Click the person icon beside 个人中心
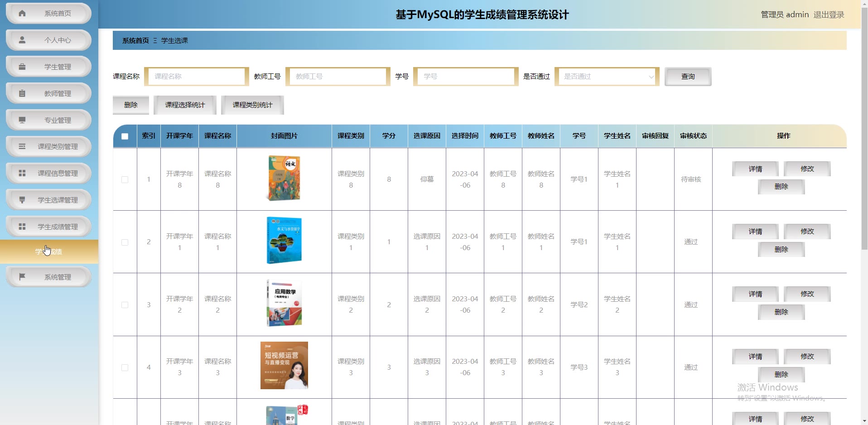The width and height of the screenshot is (868, 425). coord(22,40)
